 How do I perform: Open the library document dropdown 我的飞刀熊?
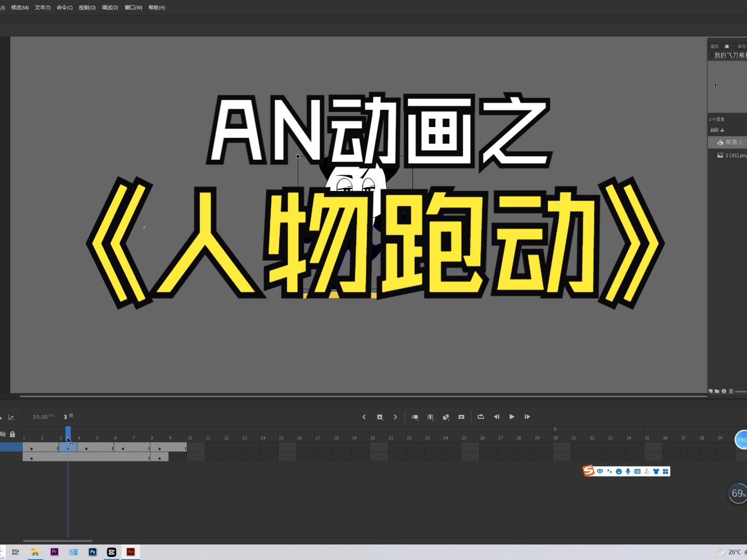[x=729, y=55]
